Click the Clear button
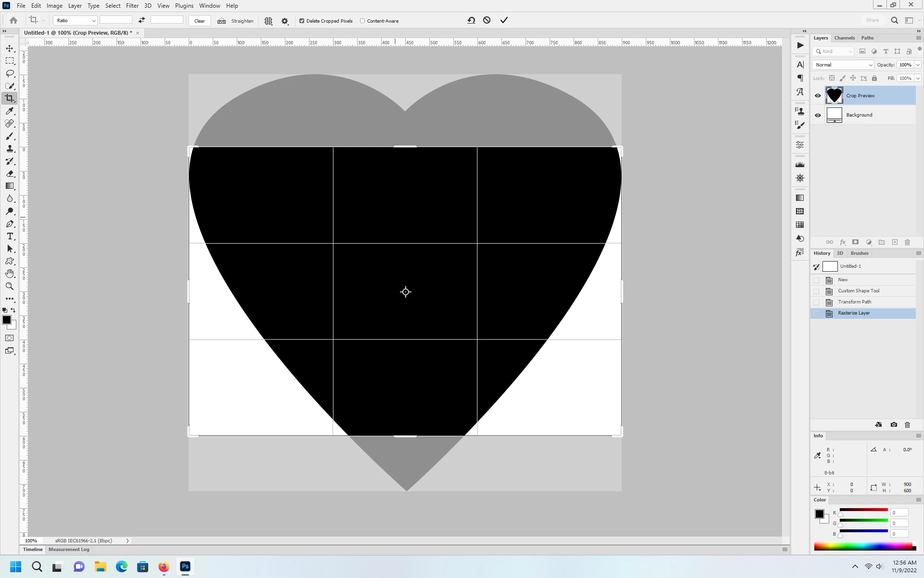Screen dimensions: 924x578 pos(199,21)
